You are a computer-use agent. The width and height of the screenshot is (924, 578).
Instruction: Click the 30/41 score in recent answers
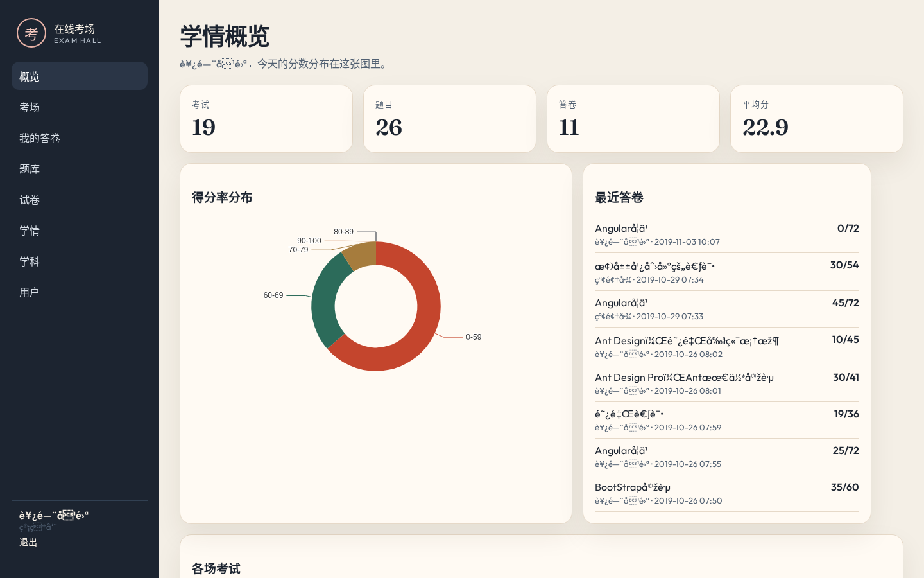846,377
